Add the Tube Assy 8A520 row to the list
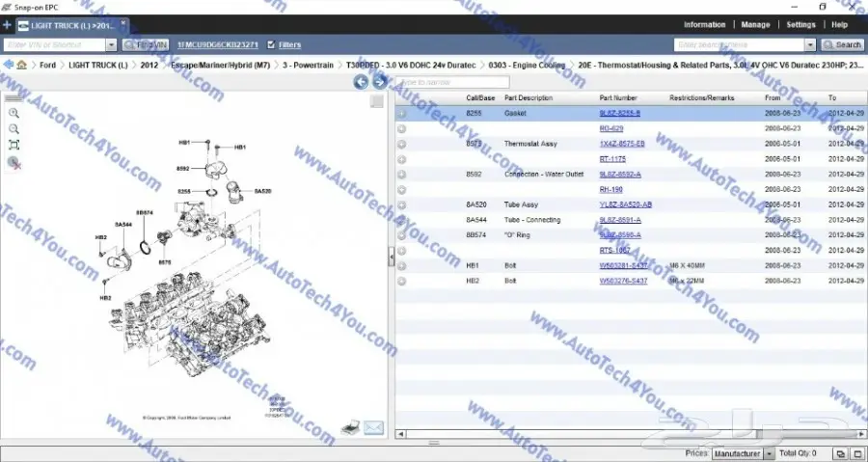This screenshot has width=868, height=462. (402, 204)
